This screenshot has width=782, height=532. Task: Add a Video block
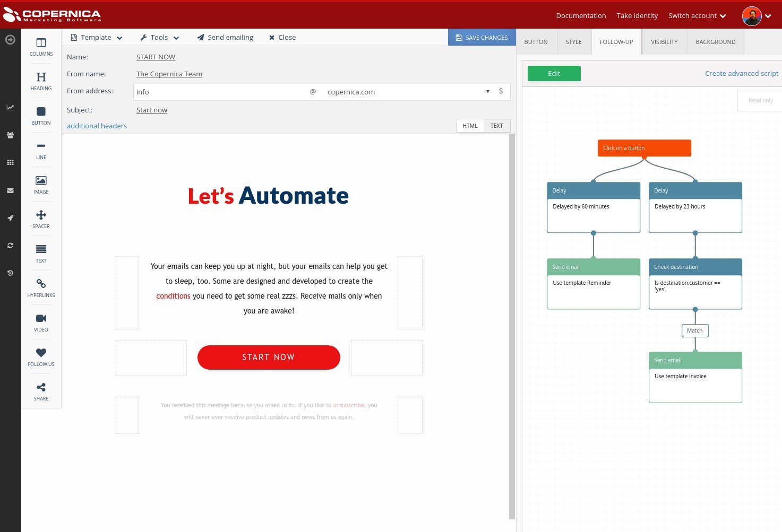41,322
